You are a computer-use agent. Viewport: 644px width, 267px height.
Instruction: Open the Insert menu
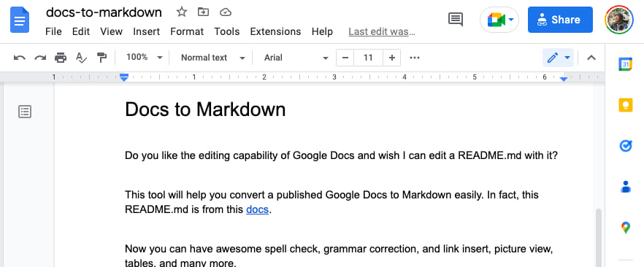pyautogui.click(x=147, y=31)
